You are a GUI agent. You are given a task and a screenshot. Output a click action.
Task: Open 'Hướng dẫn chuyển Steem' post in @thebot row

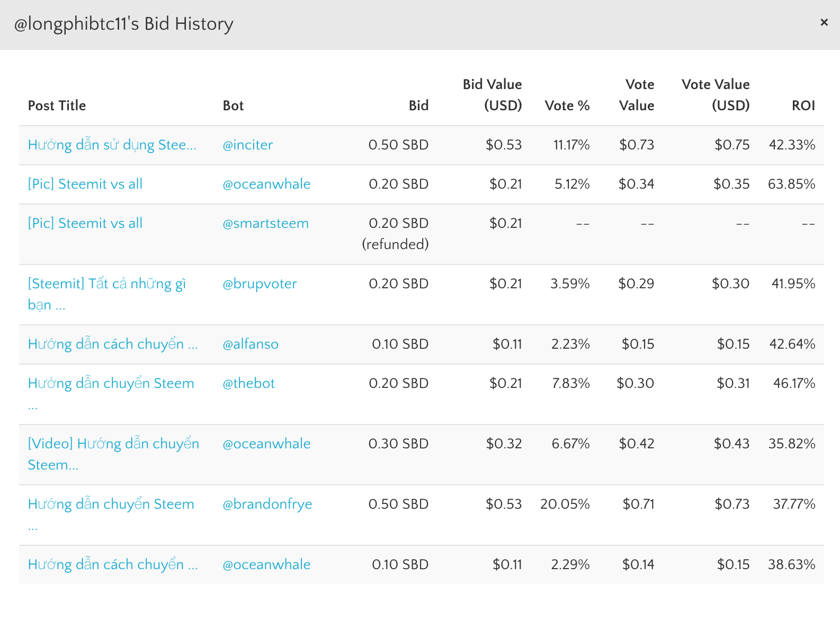(x=111, y=383)
